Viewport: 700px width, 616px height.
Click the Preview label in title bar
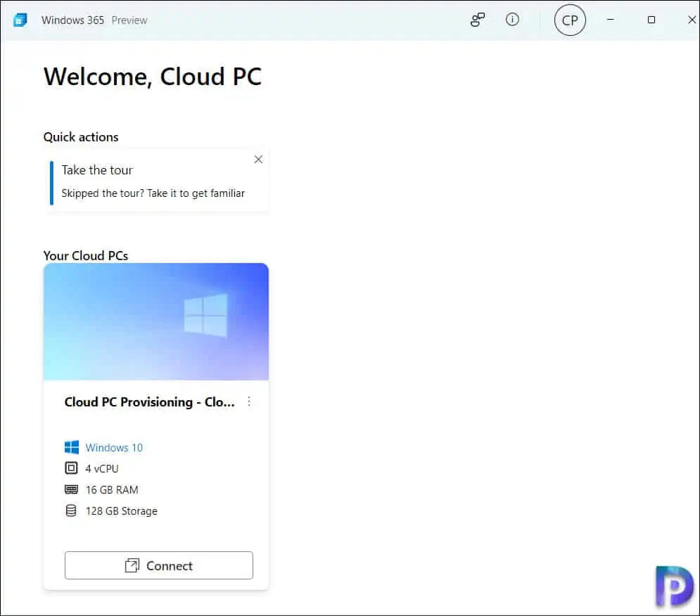(129, 20)
